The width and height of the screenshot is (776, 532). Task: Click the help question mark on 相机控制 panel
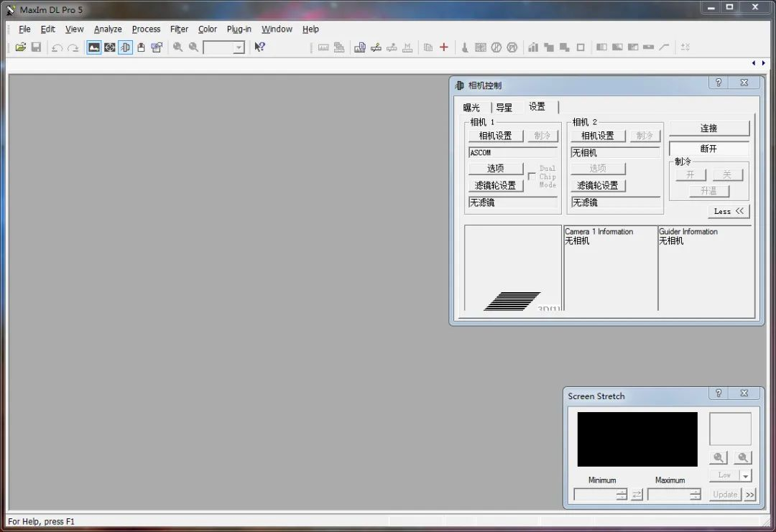coord(718,83)
